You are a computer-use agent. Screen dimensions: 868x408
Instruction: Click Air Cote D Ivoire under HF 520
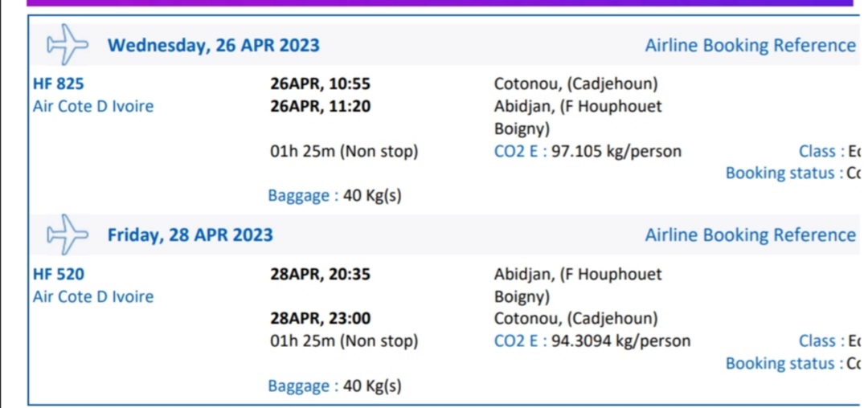pyautogui.click(x=93, y=296)
